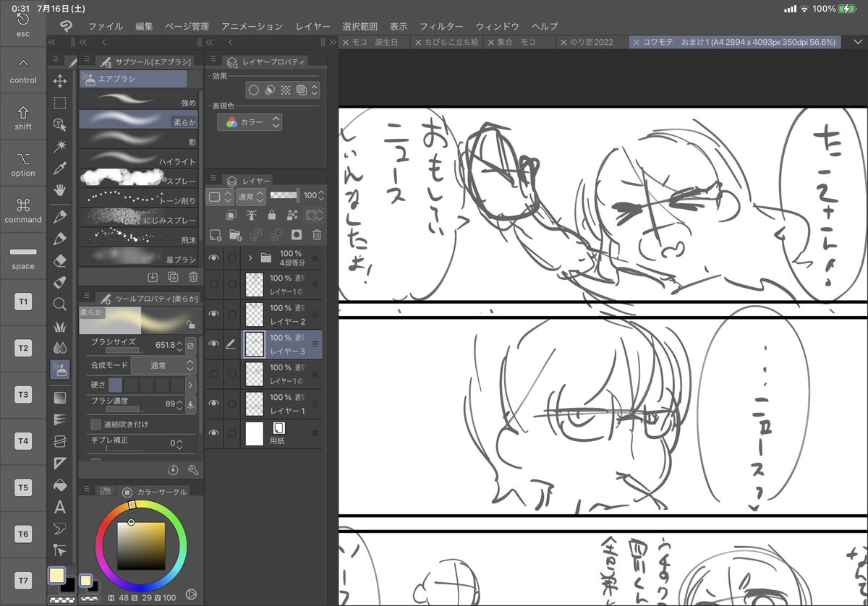The height and width of the screenshot is (606, 868).
Task: Delete sub tool with trash icon
Action: point(193,276)
